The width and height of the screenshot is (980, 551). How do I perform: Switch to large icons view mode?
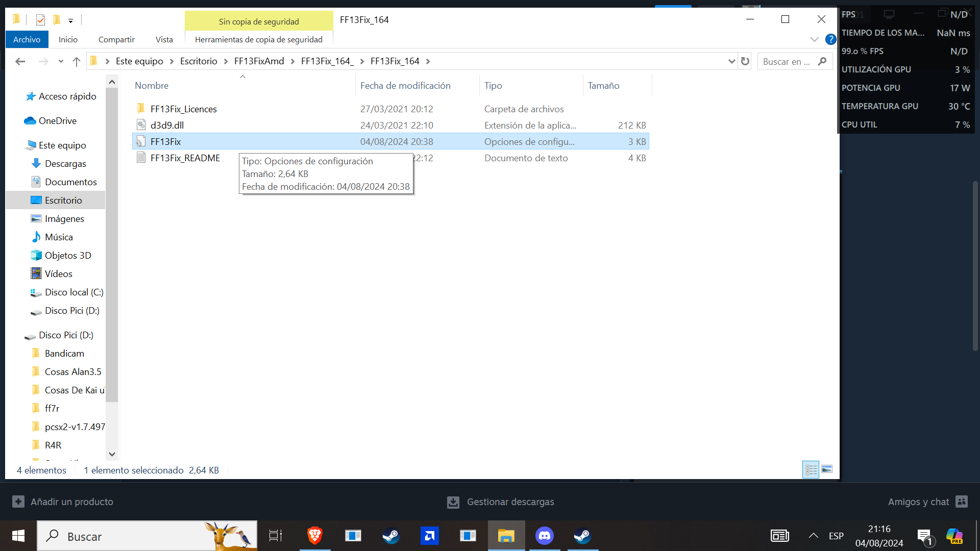827,469
